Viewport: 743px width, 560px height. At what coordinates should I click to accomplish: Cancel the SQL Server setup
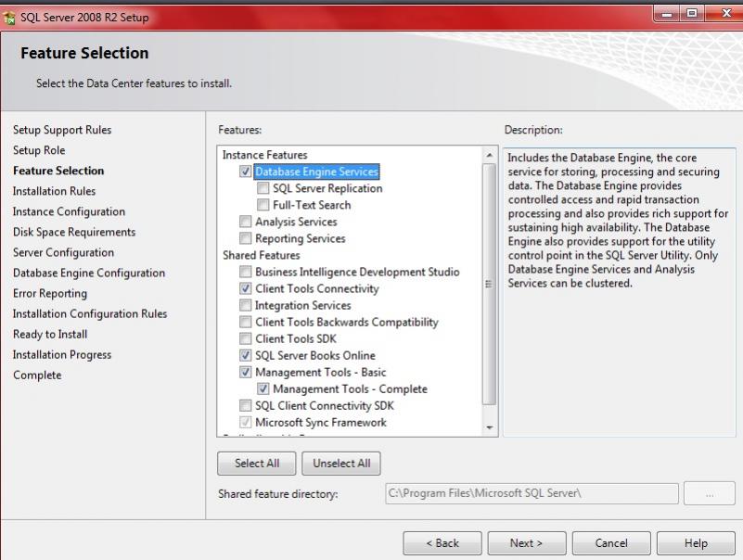click(x=611, y=543)
